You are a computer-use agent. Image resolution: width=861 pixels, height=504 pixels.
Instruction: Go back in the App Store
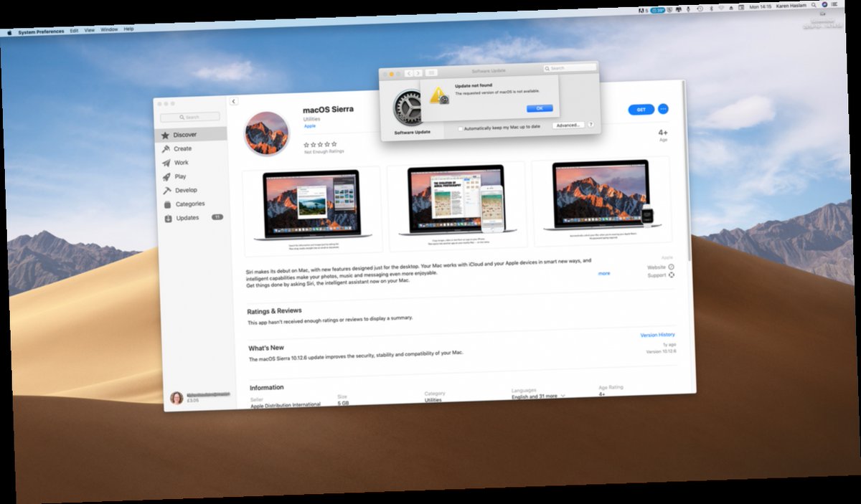(234, 101)
